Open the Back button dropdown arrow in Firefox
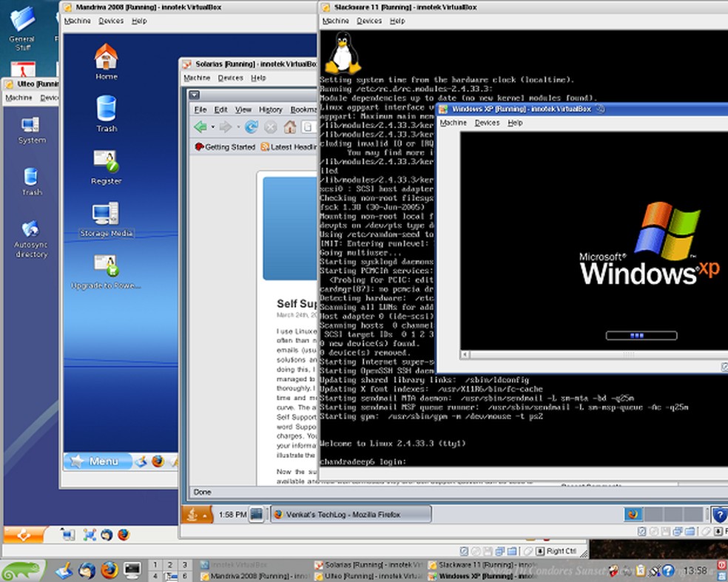The height and width of the screenshot is (582, 728). coord(212,126)
